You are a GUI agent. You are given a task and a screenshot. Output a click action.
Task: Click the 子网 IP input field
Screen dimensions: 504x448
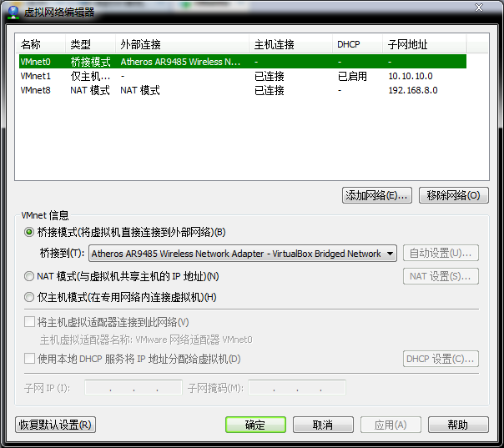click(134, 388)
